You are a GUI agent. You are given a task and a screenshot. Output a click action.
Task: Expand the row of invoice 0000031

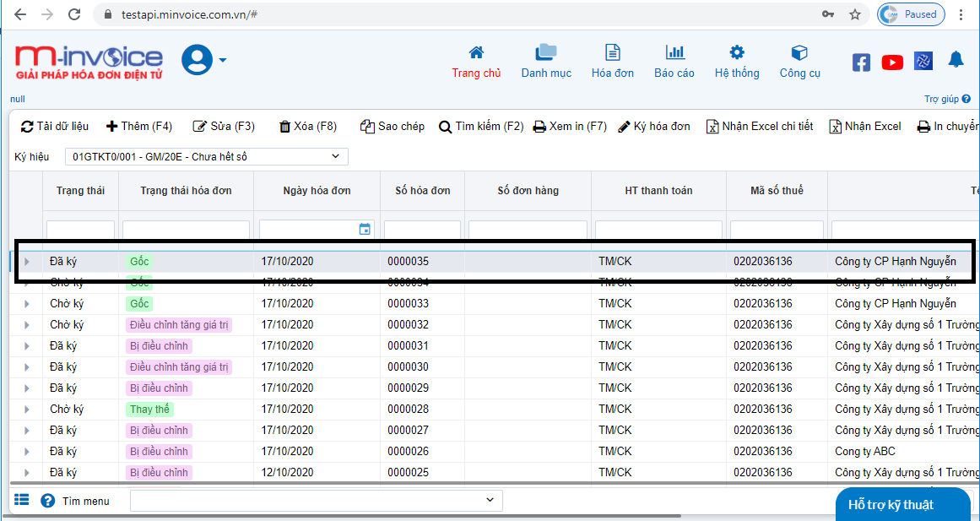pyautogui.click(x=27, y=346)
